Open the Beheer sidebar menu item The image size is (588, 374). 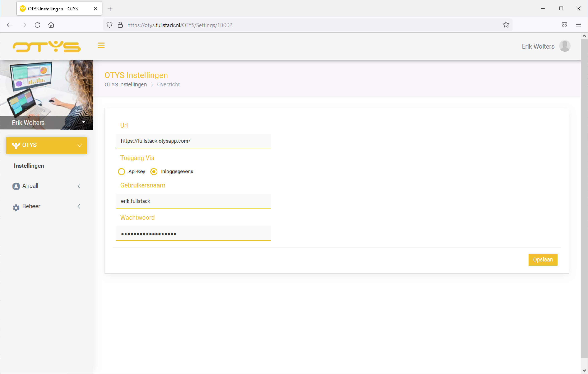[46, 207]
